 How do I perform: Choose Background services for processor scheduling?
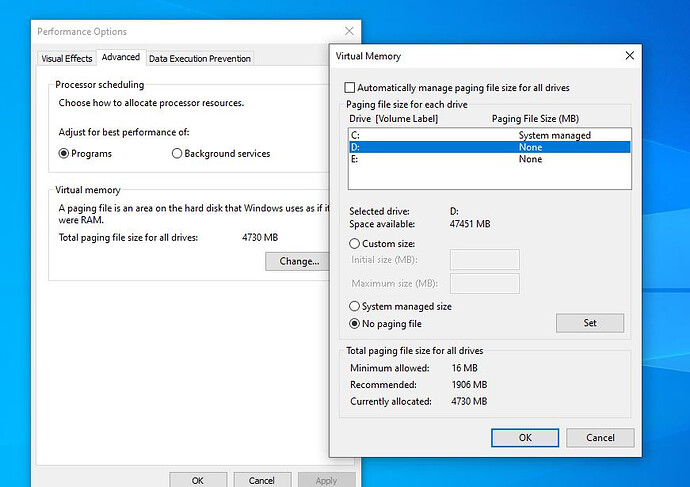pos(177,154)
